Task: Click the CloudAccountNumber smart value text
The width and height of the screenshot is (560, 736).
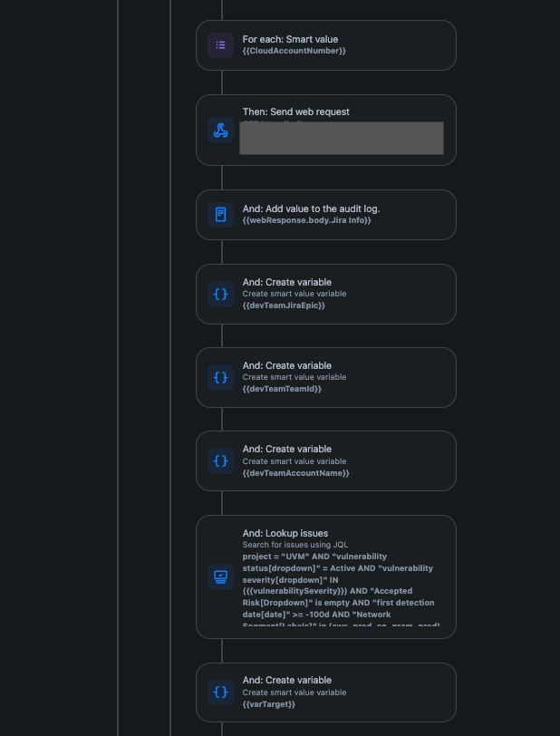Action: pos(293,51)
